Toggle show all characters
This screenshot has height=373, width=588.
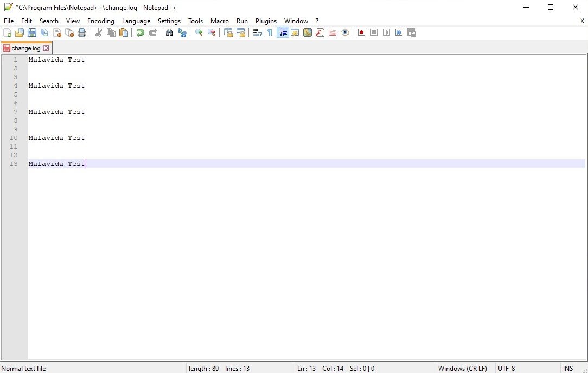pos(270,33)
